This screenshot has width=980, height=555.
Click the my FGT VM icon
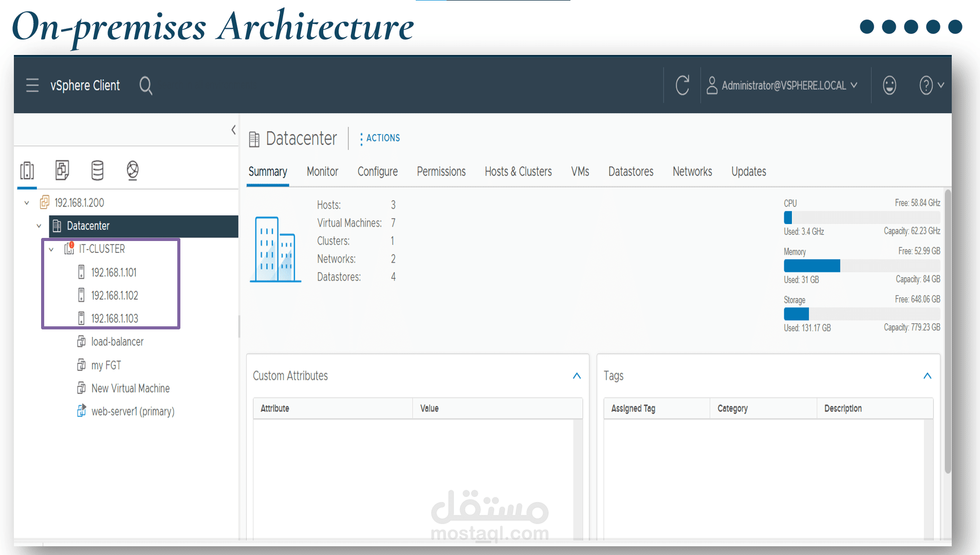coord(81,365)
